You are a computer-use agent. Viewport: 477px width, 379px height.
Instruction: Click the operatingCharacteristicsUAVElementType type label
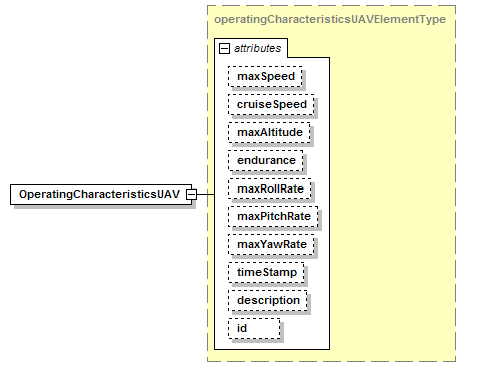pyautogui.click(x=330, y=19)
